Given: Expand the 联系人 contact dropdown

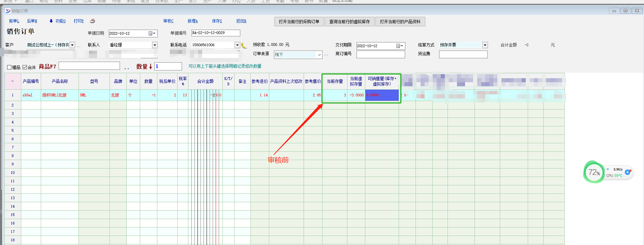Looking at the screenshot, I should tap(155, 45).
